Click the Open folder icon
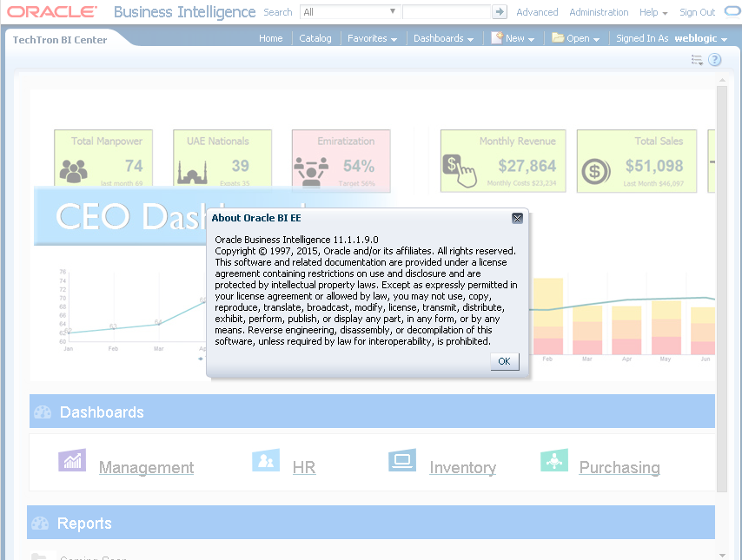The height and width of the screenshot is (560, 742). (558, 37)
